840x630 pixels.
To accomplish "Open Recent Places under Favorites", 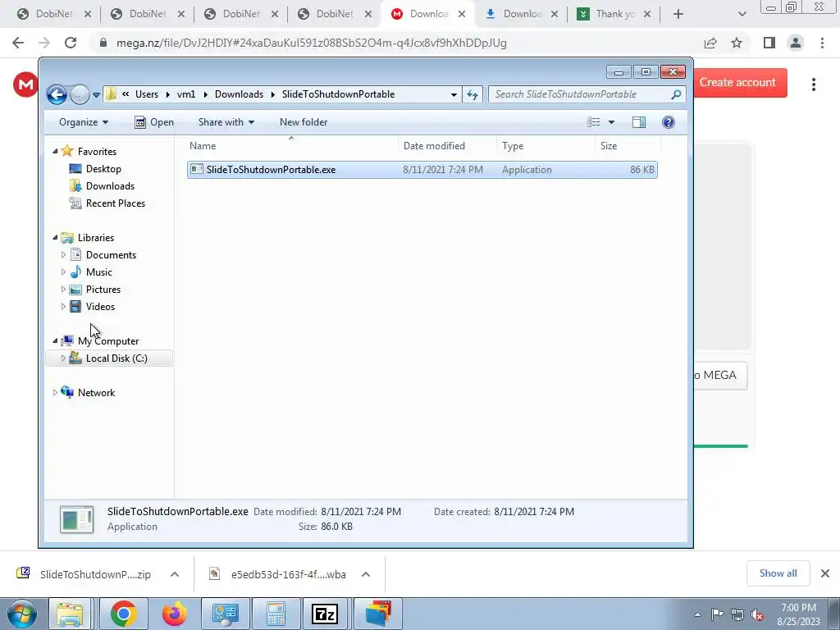I will (x=115, y=203).
